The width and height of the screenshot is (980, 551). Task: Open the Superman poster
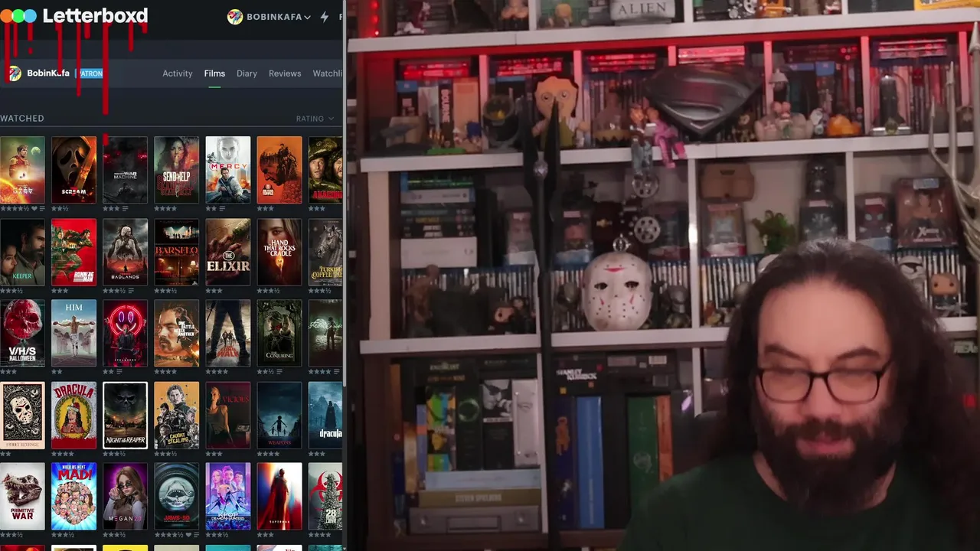(x=279, y=497)
